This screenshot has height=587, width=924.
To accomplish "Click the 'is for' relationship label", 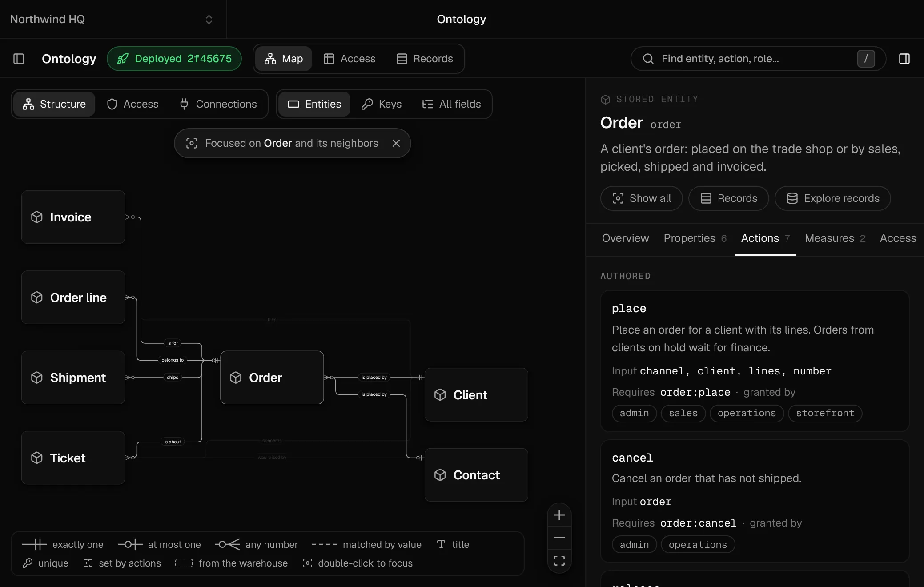I will (173, 343).
